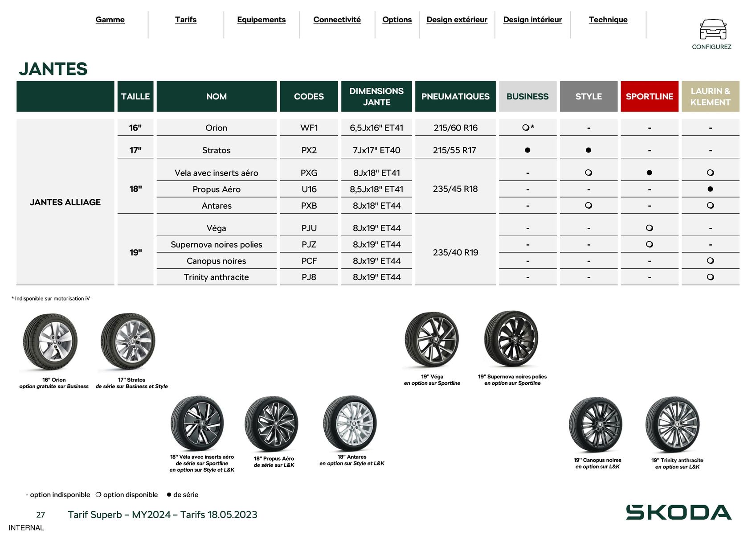
Task: Select the 18" Véla aéro wheel image
Action: pos(197,423)
